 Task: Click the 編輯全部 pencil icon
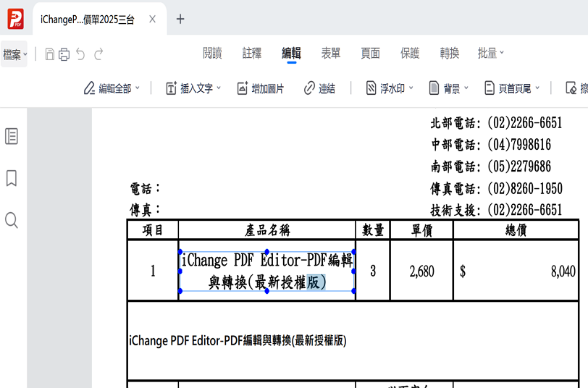pyautogui.click(x=89, y=88)
